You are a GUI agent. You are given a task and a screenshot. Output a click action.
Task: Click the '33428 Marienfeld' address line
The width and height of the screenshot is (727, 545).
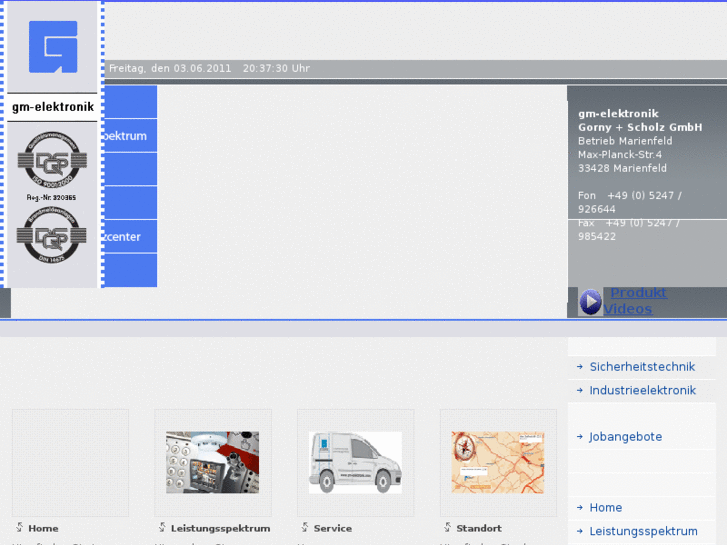(622, 168)
